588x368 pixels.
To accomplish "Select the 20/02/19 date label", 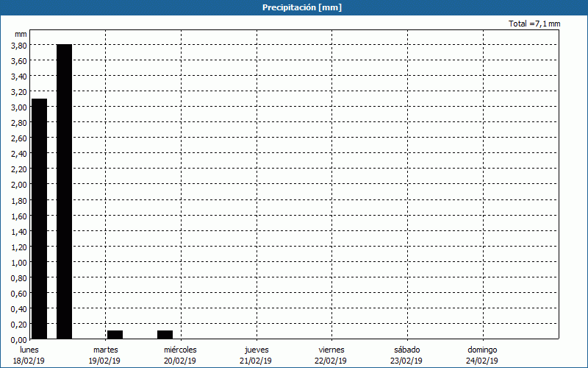I will pyautogui.click(x=180, y=361).
